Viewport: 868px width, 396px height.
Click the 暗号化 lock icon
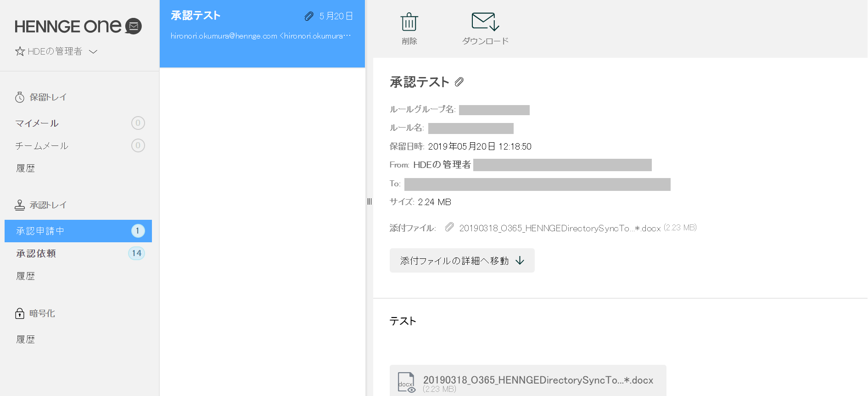(20, 313)
